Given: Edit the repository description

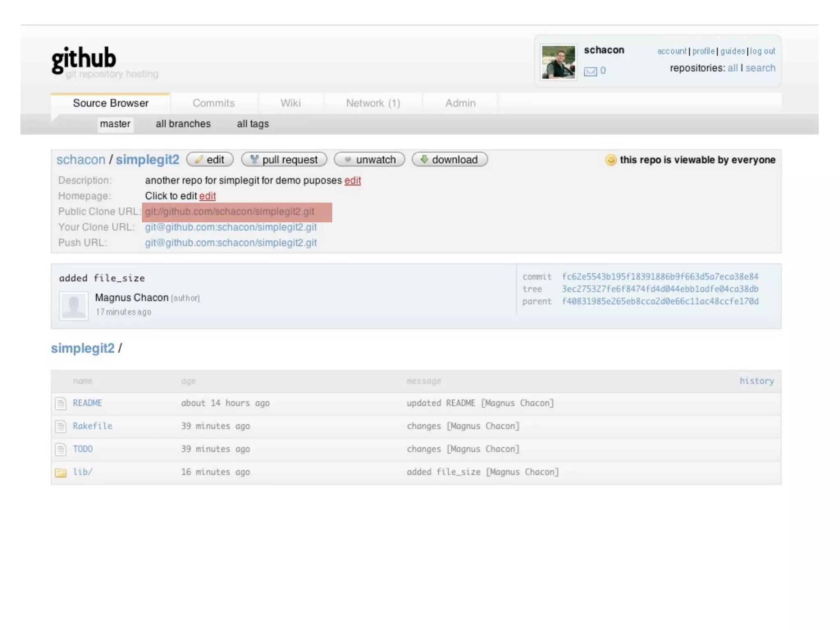Looking at the screenshot, I should (x=352, y=180).
